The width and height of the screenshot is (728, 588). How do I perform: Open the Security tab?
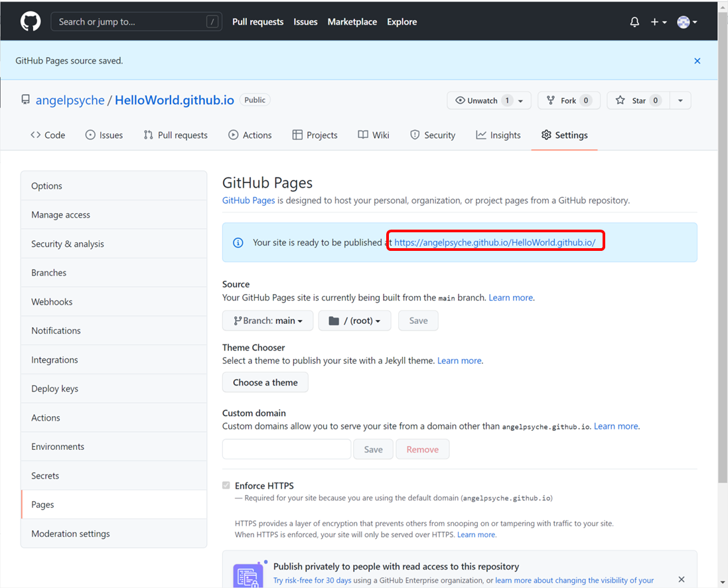click(x=433, y=135)
